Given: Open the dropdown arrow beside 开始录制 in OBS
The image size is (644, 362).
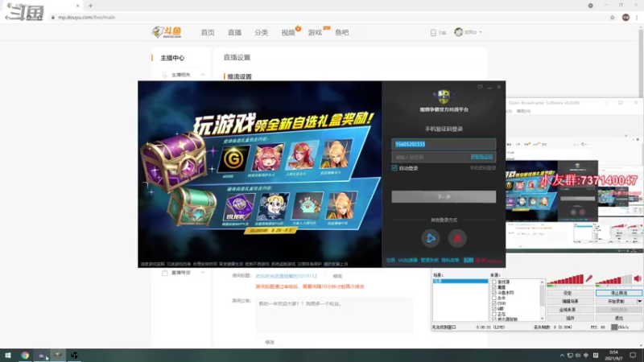Looking at the screenshot, I should coord(639,301).
